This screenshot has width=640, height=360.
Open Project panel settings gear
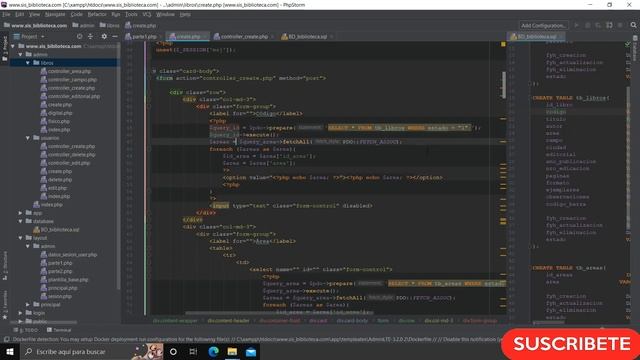click(x=104, y=36)
